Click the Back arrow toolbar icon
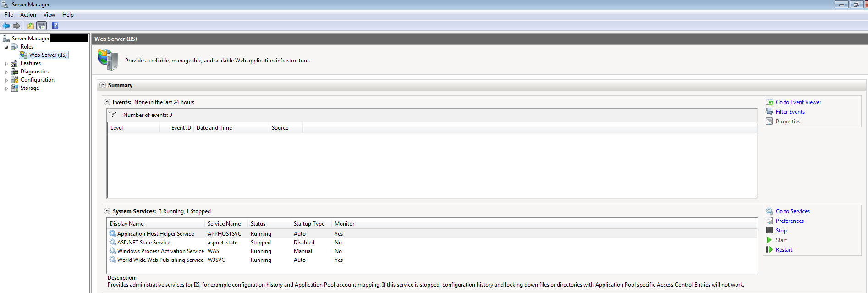 [6, 26]
